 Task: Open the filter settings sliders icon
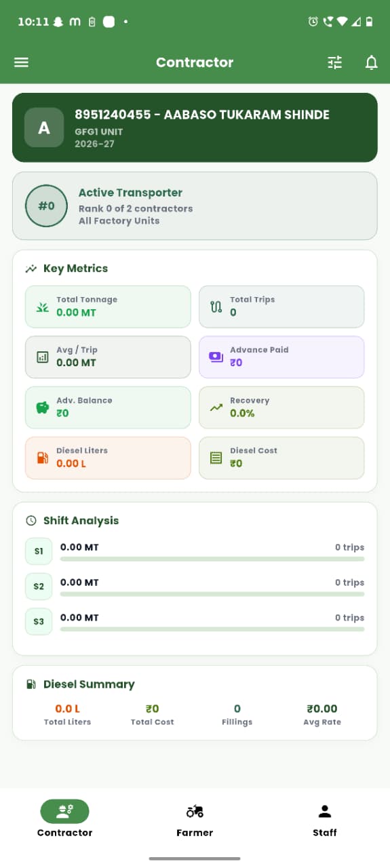coord(335,63)
